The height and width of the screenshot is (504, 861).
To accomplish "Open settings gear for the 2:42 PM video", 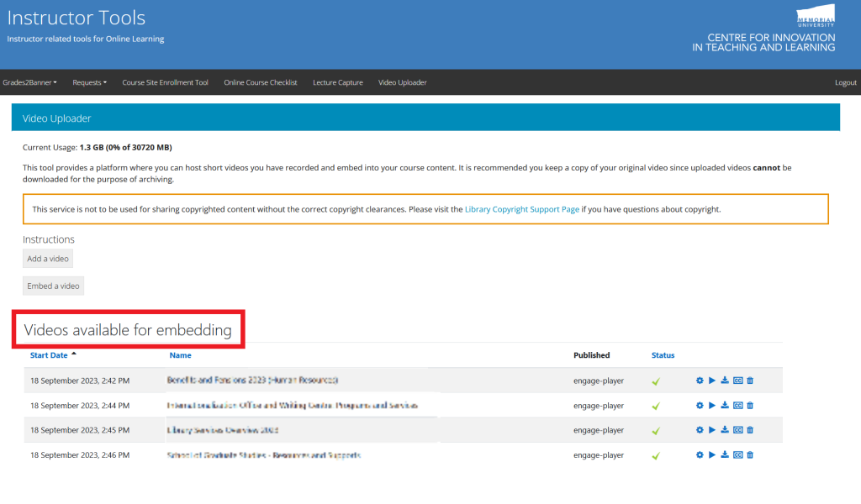I will [700, 381].
